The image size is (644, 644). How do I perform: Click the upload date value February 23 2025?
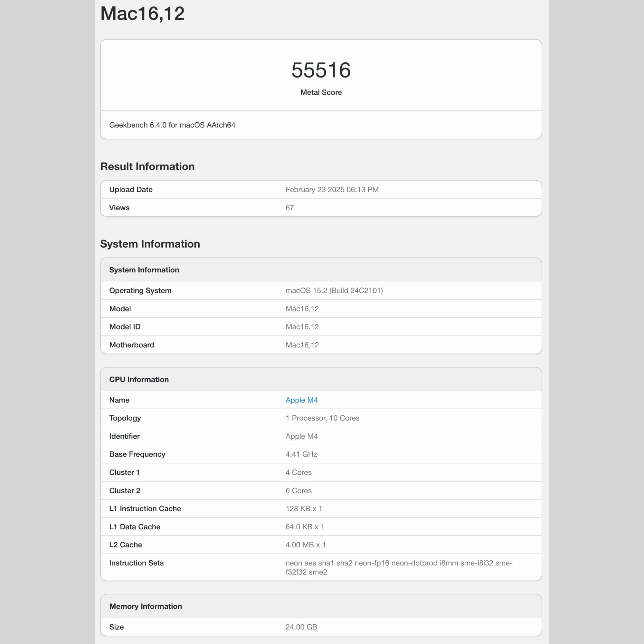click(x=332, y=190)
